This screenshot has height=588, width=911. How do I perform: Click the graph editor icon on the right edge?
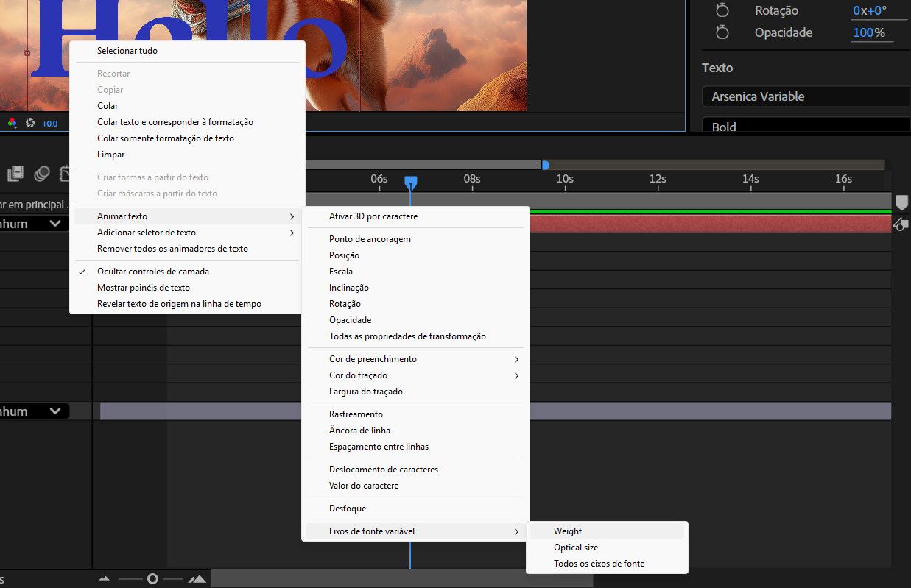pyautogui.click(x=901, y=224)
